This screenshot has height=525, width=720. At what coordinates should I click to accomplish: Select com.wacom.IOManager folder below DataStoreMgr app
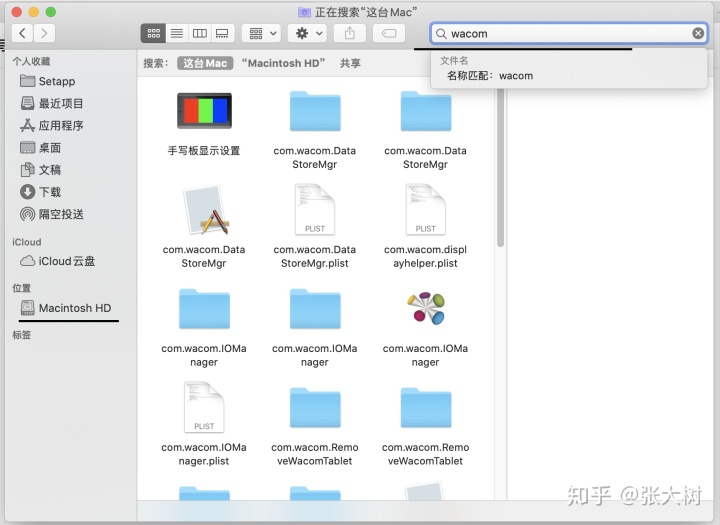(204, 309)
